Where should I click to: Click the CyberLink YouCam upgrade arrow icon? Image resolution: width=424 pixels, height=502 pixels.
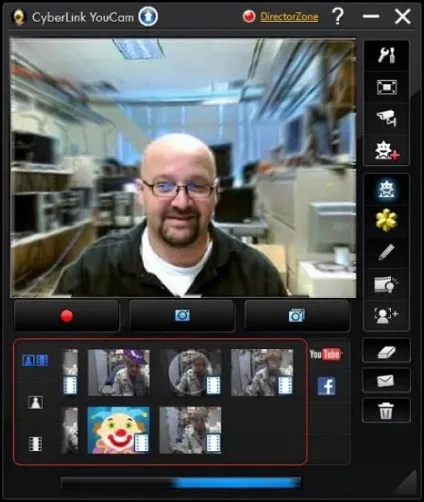click(148, 17)
